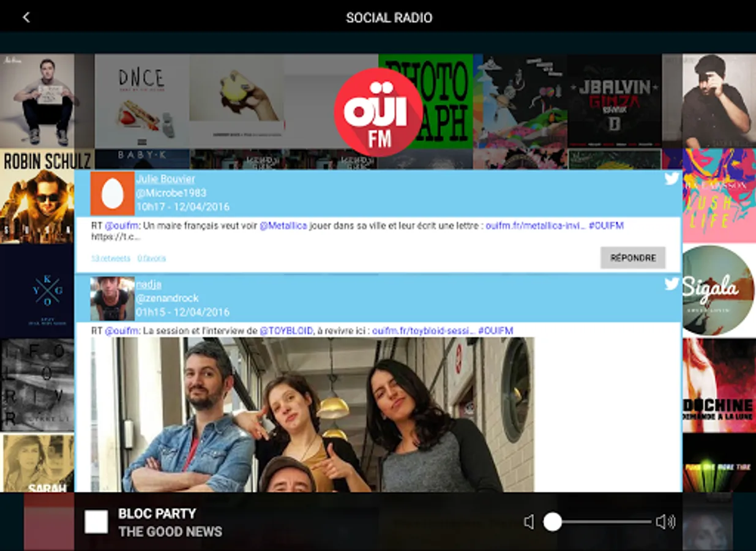The image size is (756, 551).
Task: Open the ouifm.fr/metallica-invi… link
Action: tap(536, 226)
